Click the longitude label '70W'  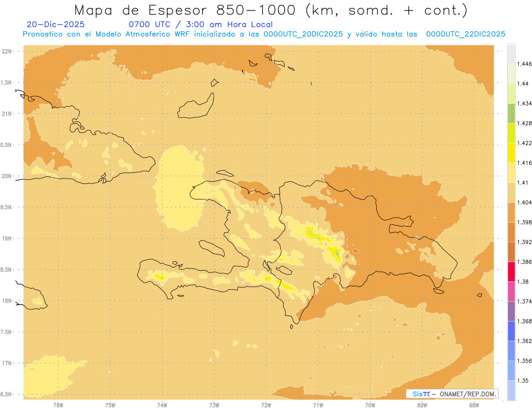370,405
